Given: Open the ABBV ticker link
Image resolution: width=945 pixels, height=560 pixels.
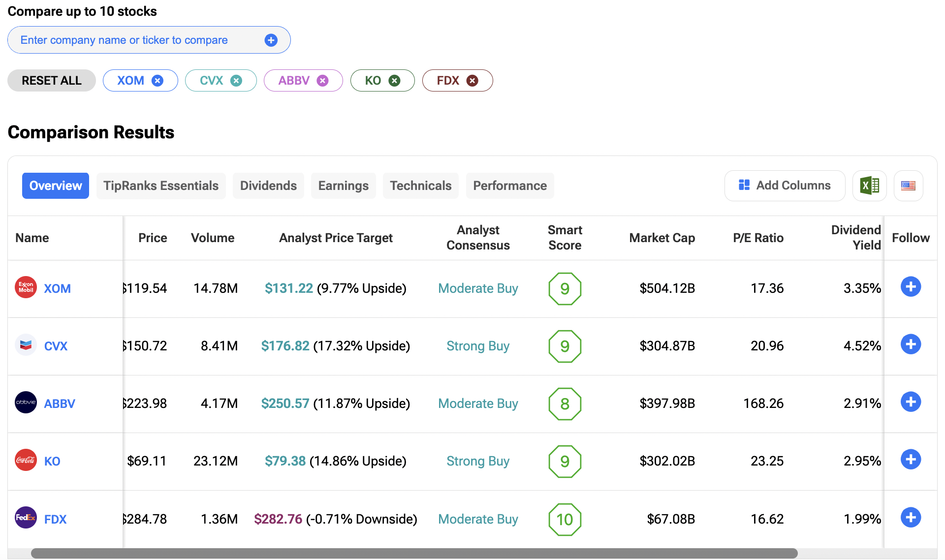Looking at the screenshot, I should pyautogui.click(x=60, y=404).
